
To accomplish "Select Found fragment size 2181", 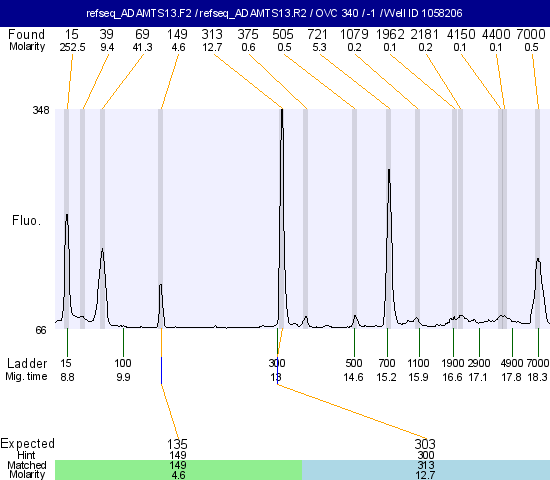I will (x=425, y=34).
